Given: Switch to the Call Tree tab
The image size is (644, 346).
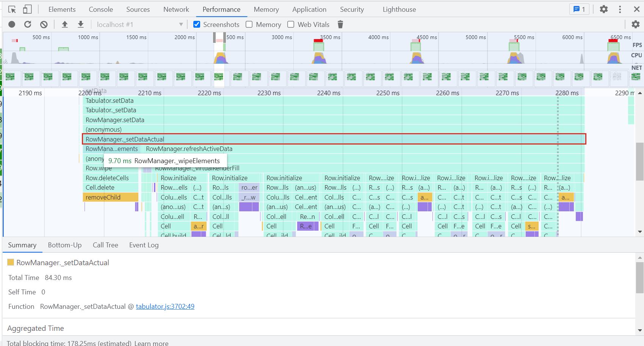Looking at the screenshot, I should tap(105, 245).
